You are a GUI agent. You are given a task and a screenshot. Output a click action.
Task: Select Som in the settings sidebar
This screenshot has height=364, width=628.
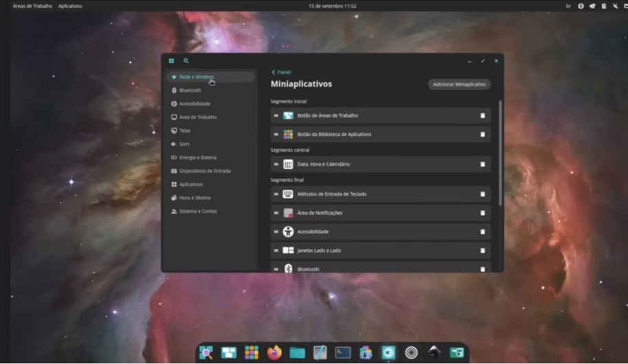pos(183,144)
